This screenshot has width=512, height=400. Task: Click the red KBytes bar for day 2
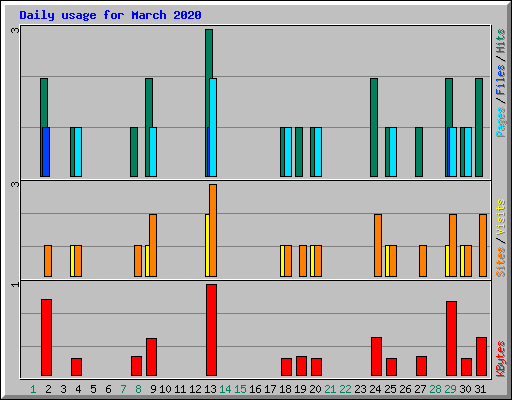coord(46,337)
